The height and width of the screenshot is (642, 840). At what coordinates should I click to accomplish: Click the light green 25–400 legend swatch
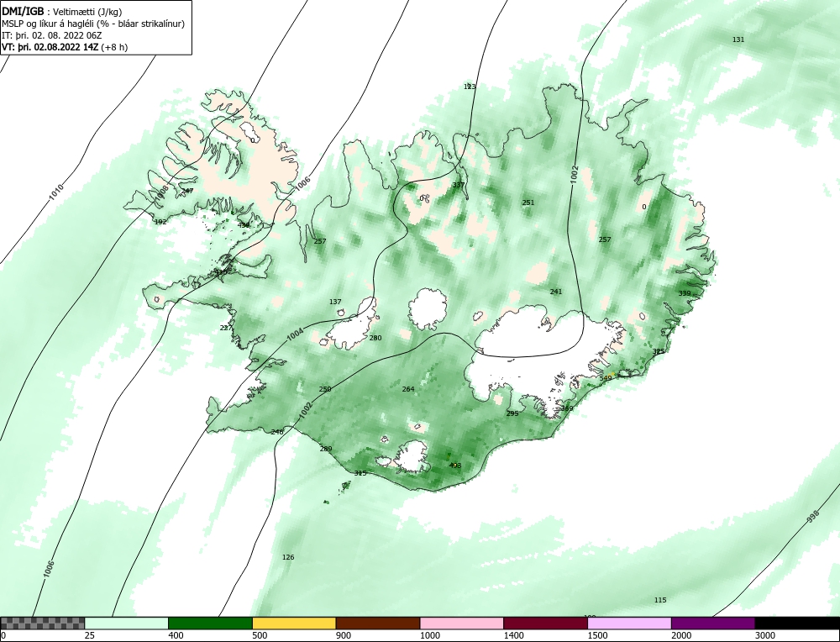click(x=127, y=623)
